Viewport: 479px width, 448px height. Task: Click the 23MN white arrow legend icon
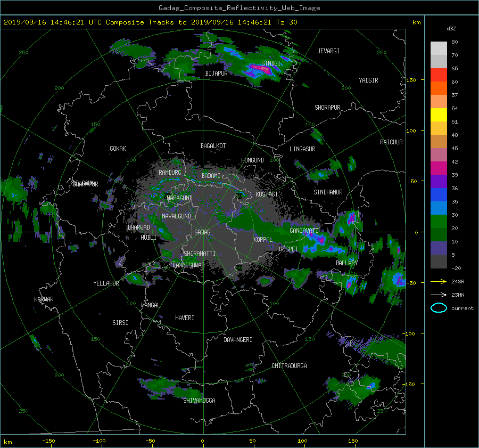click(x=439, y=295)
